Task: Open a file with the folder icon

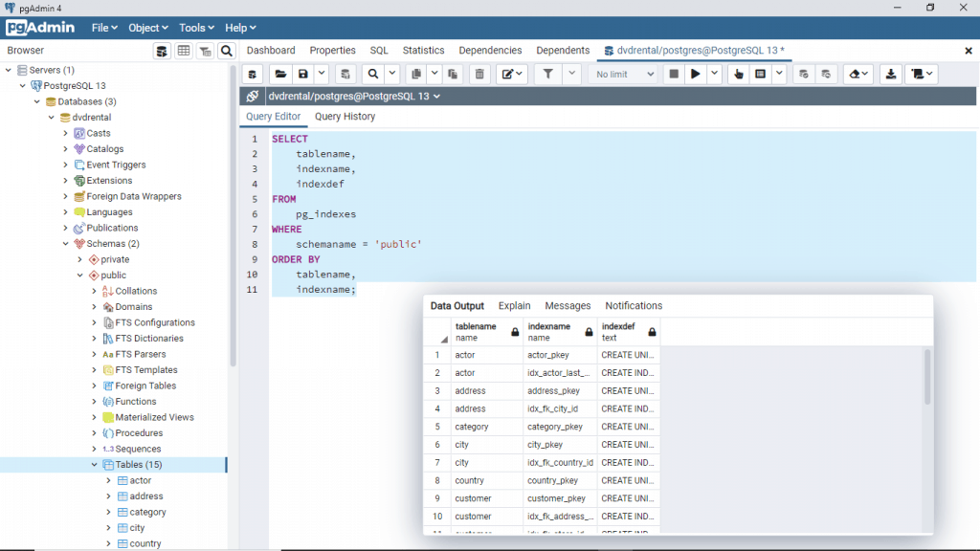Action: [x=280, y=74]
